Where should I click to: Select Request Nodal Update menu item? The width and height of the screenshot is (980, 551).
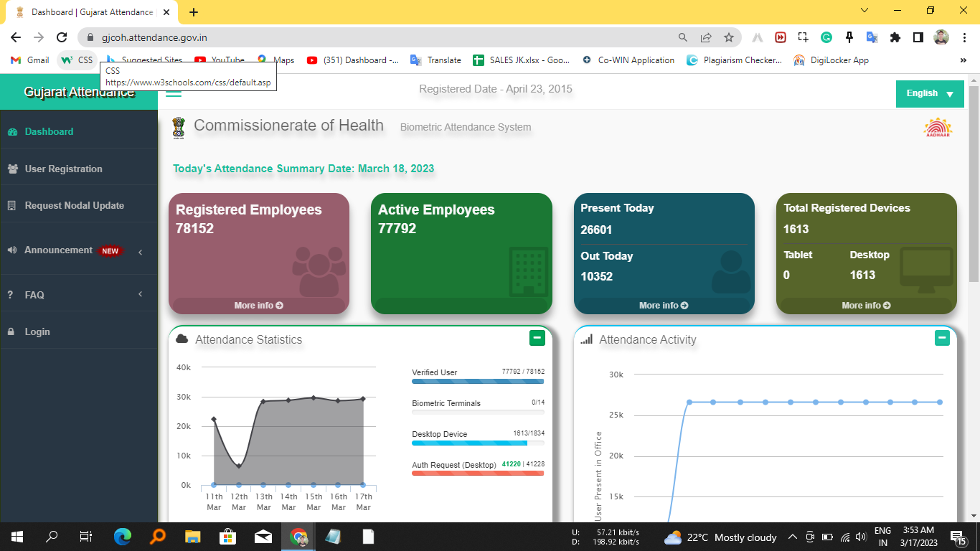tap(74, 205)
